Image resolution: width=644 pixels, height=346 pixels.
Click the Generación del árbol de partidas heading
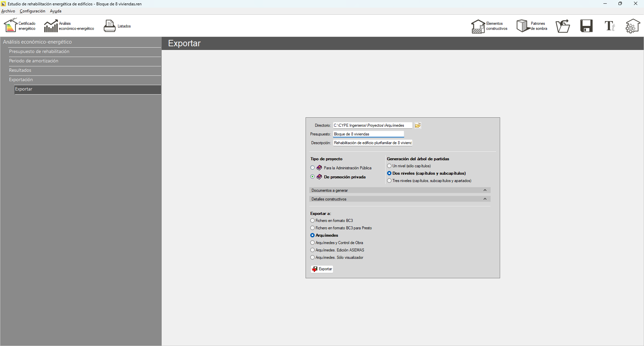[x=418, y=159]
